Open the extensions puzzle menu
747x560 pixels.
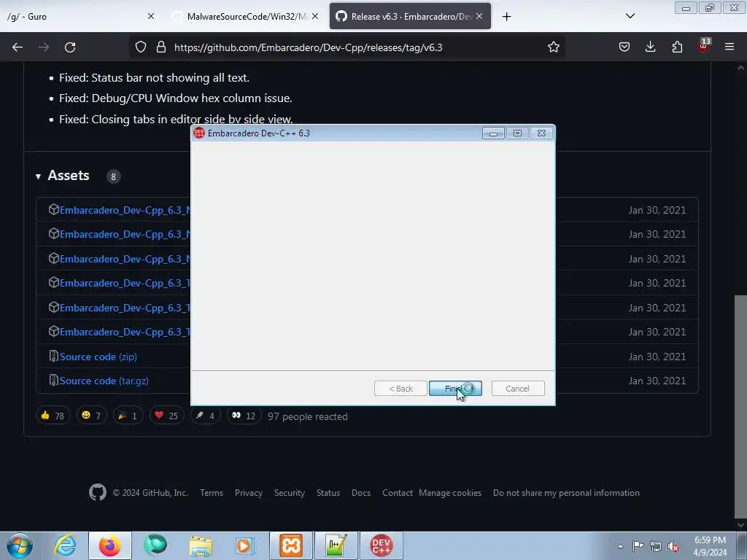677,47
